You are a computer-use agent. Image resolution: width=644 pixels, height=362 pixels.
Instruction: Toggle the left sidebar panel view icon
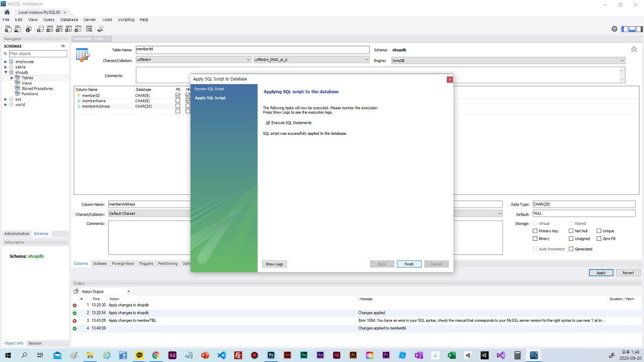click(625, 29)
